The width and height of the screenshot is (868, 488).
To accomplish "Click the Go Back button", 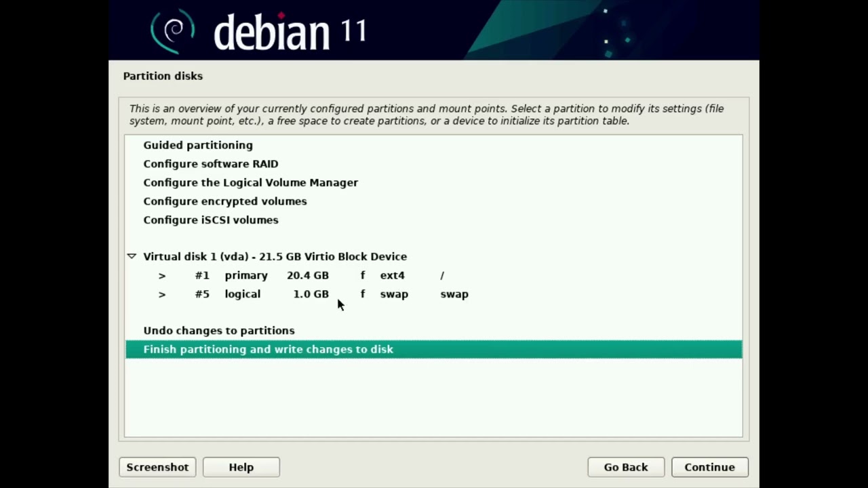I will click(626, 467).
